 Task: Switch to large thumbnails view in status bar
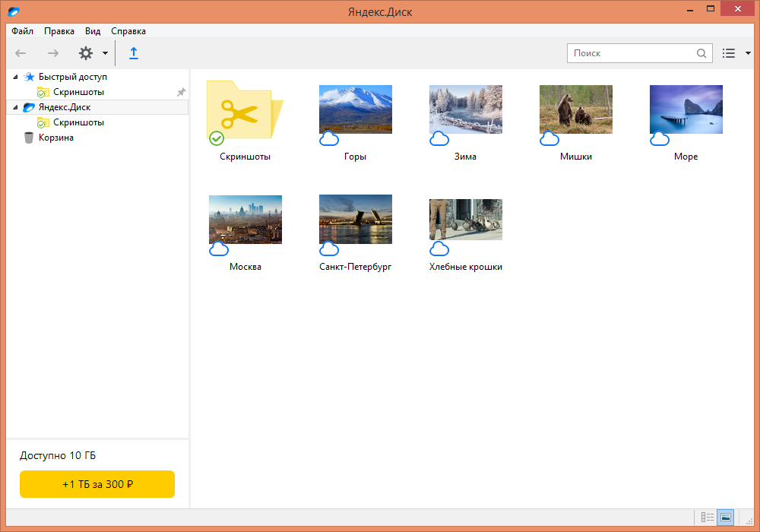click(725, 518)
